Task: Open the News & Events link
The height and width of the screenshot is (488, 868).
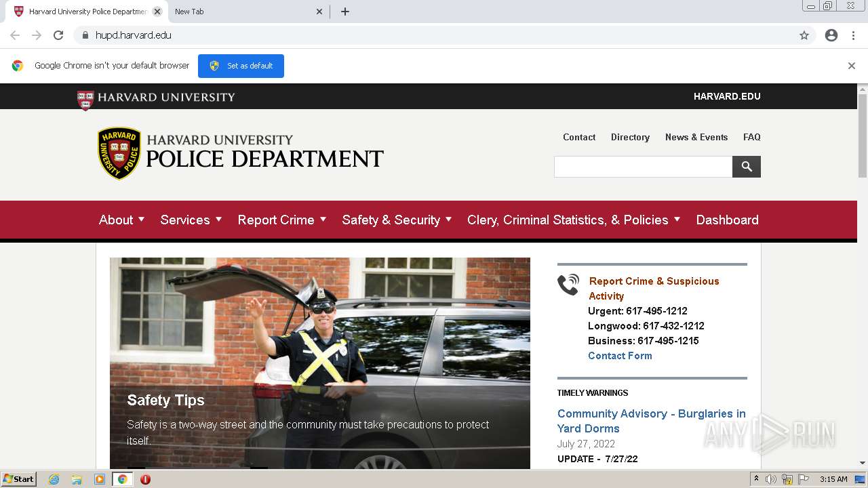Action: [x=696, y=137]
